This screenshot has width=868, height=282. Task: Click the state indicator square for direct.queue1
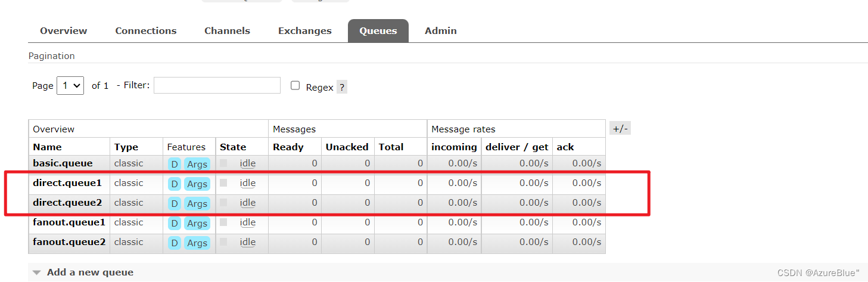coord(223,182)
